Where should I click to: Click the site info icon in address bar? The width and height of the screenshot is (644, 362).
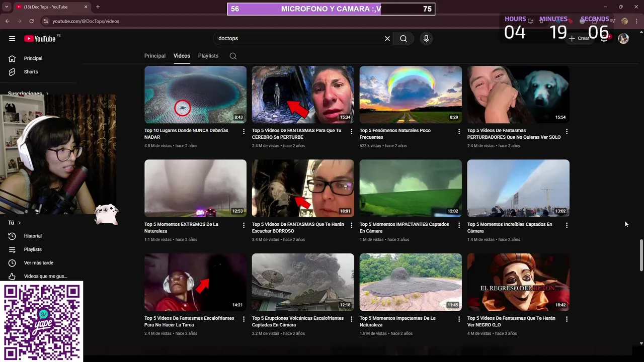coord(46,21)
